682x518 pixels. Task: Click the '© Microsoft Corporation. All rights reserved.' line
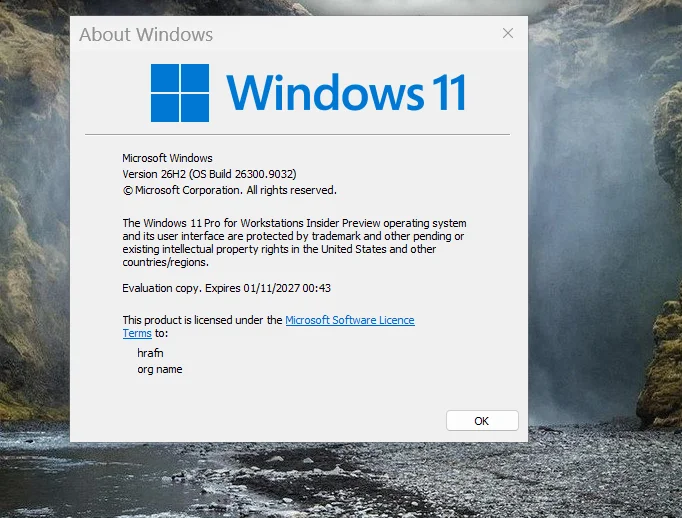coord(230,190)
